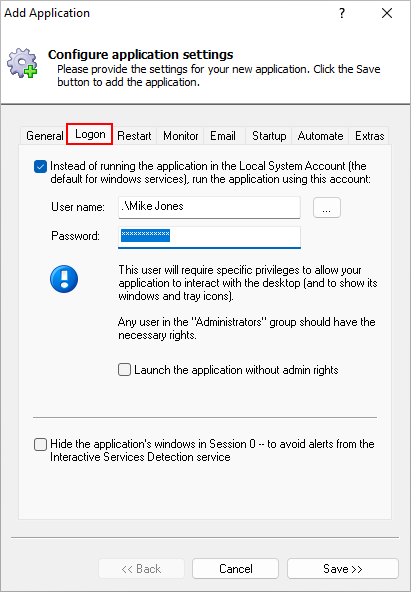Click the Cancel button
411x592 pixels.
coord(236,569)
